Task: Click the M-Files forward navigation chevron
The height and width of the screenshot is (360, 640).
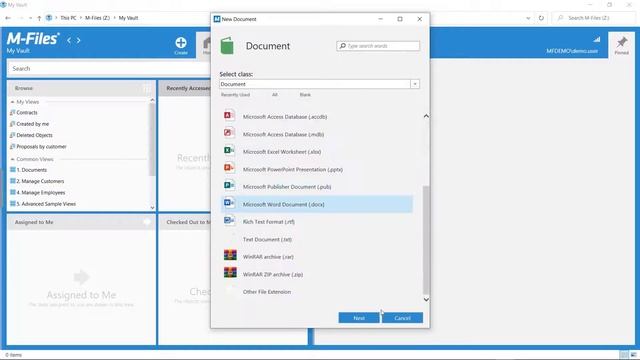Action: [78, 40]
